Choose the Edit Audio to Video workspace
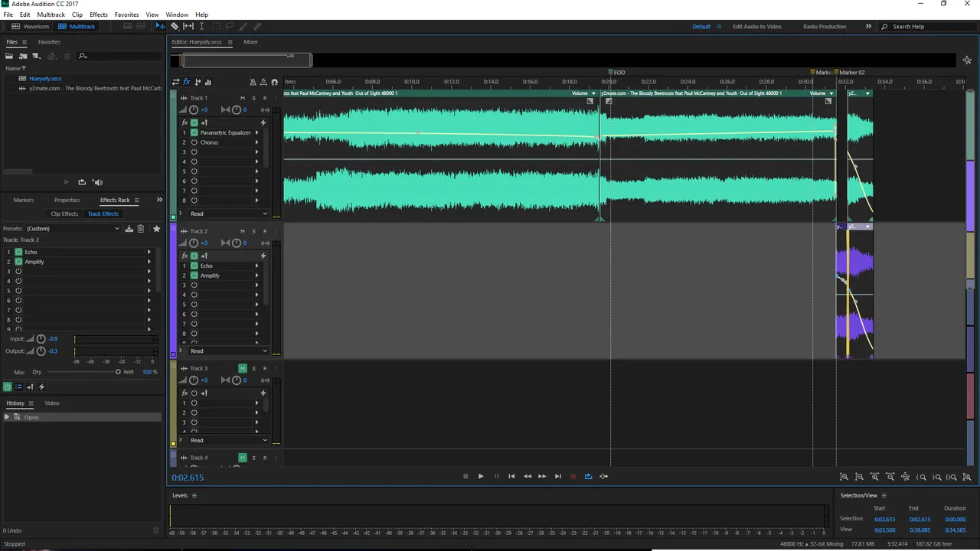 point(757,26)
